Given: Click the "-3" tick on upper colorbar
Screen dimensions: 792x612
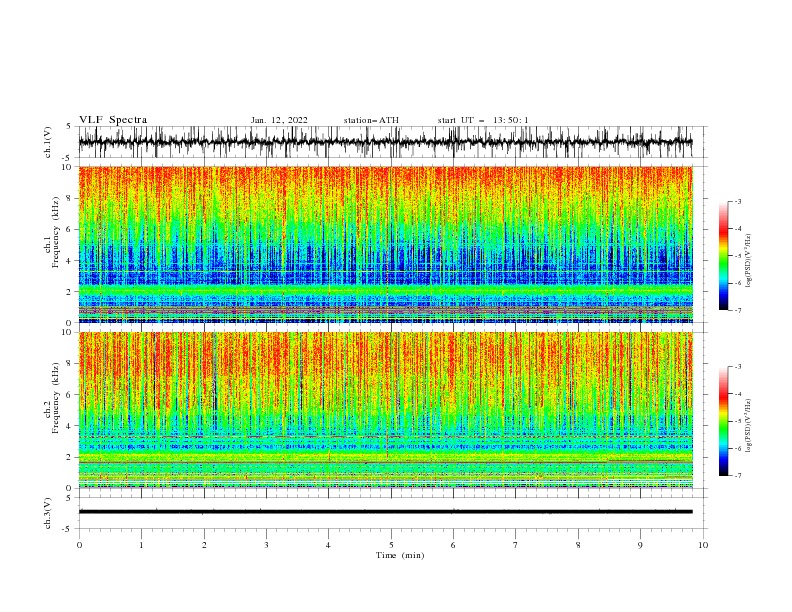Looking at the screenshot, I should (738, 201).
